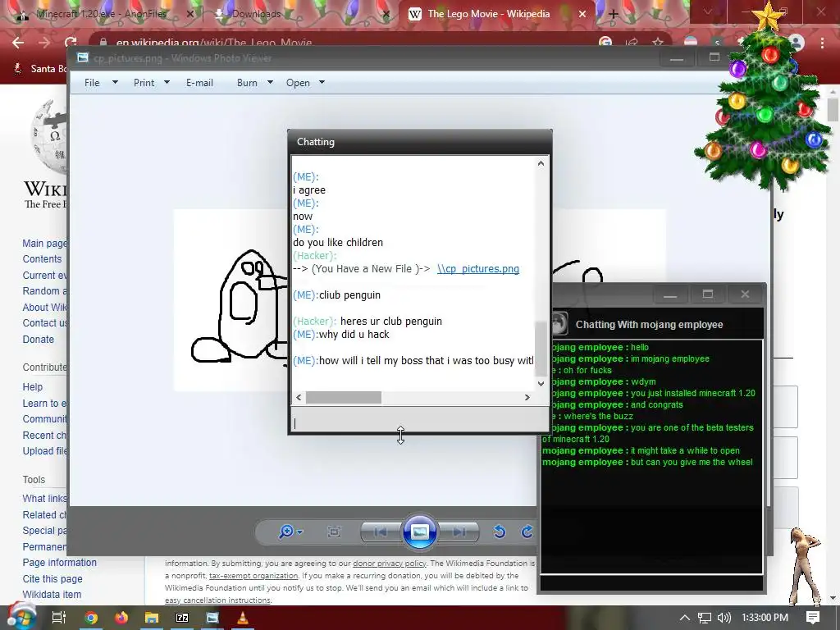This screenshot has width=840, height=630.
Task: Open Google Chrome from taskbar
Action: point(91,618)
